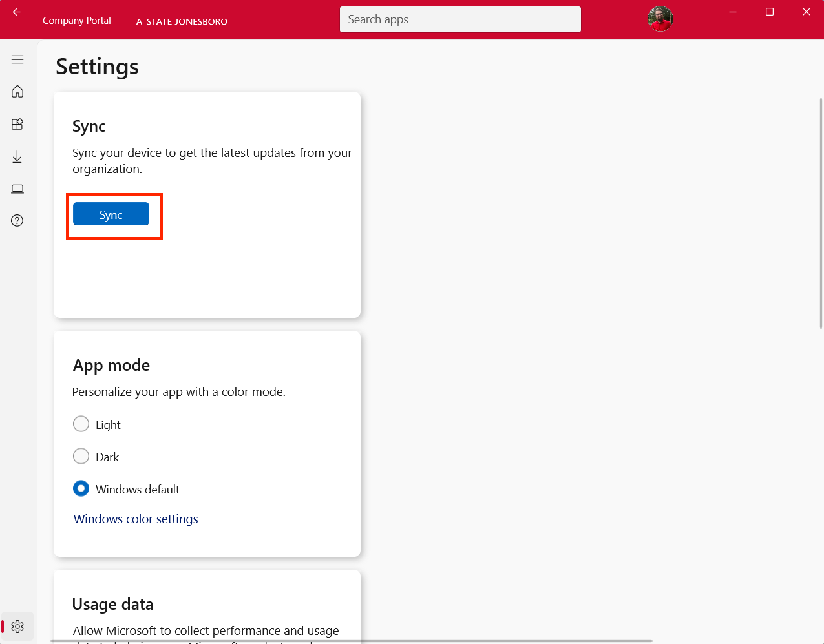Open the user profile picture
824x644 pixels.
tap(660, 19)
